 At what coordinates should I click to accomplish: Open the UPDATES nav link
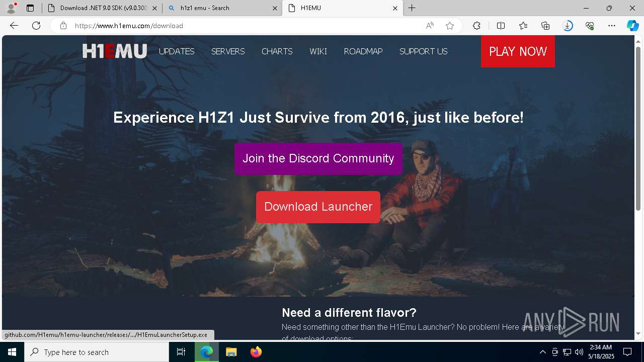click(x=177, y=51)
